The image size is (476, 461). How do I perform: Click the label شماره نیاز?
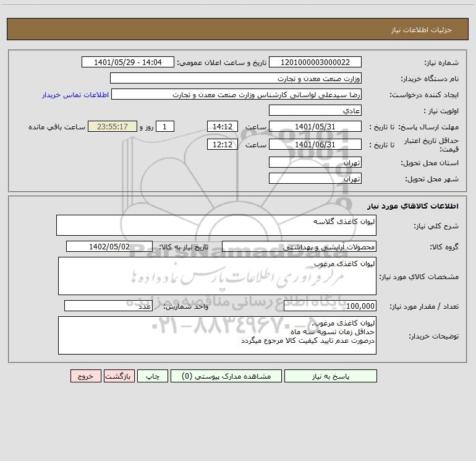pos(441,62)
